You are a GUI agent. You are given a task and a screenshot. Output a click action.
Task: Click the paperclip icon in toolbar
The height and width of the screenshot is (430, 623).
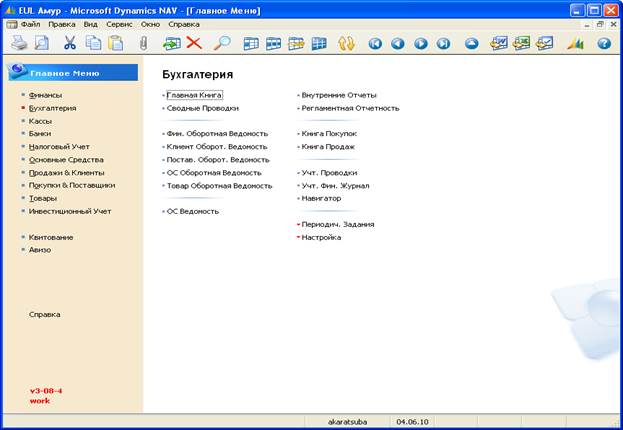click(x=143, y=43)
